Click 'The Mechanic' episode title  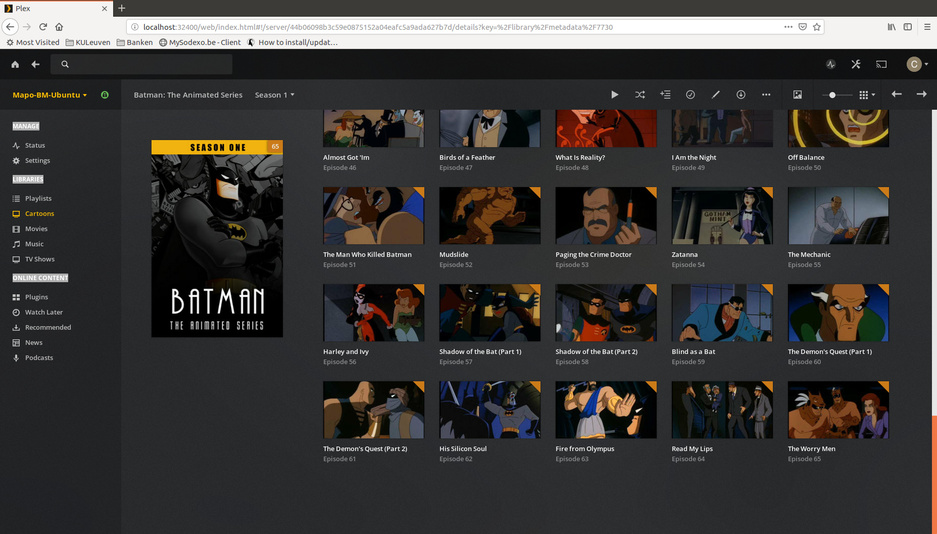coord(809,255)
